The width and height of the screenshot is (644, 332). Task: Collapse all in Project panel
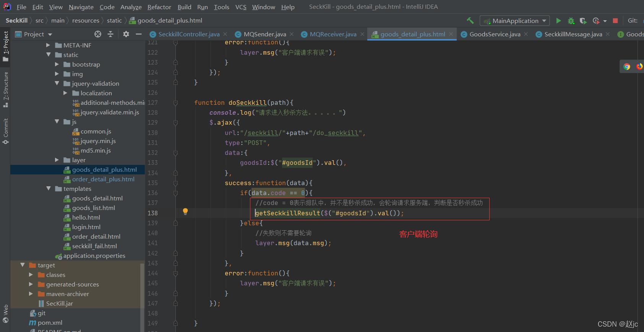[110, 34]
